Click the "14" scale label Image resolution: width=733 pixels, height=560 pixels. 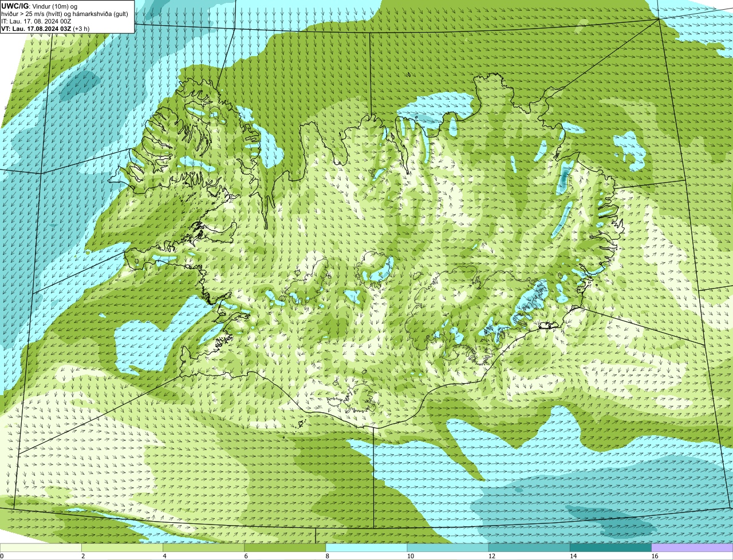[573, 556]
